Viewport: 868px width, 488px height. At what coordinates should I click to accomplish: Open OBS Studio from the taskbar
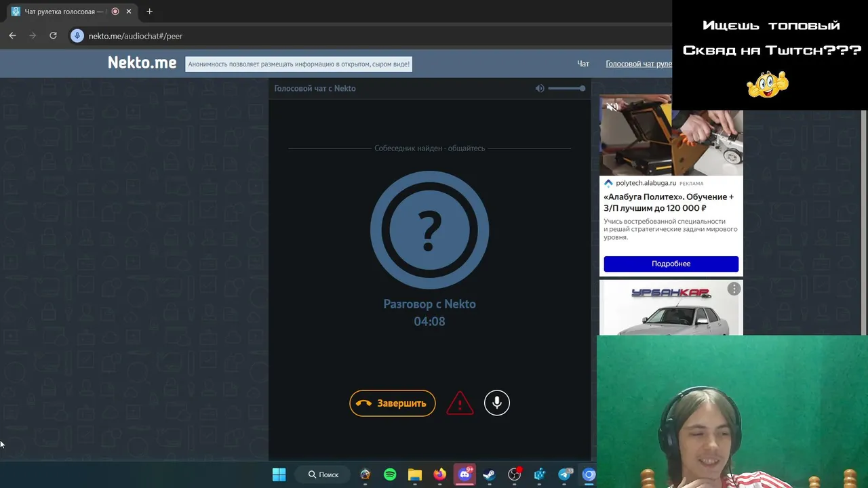pos(515,474)
